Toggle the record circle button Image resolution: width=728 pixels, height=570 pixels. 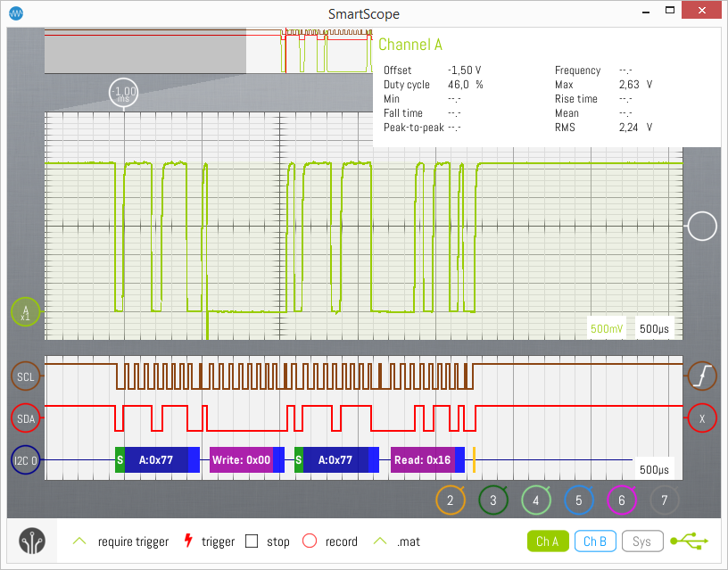[310, 541]
